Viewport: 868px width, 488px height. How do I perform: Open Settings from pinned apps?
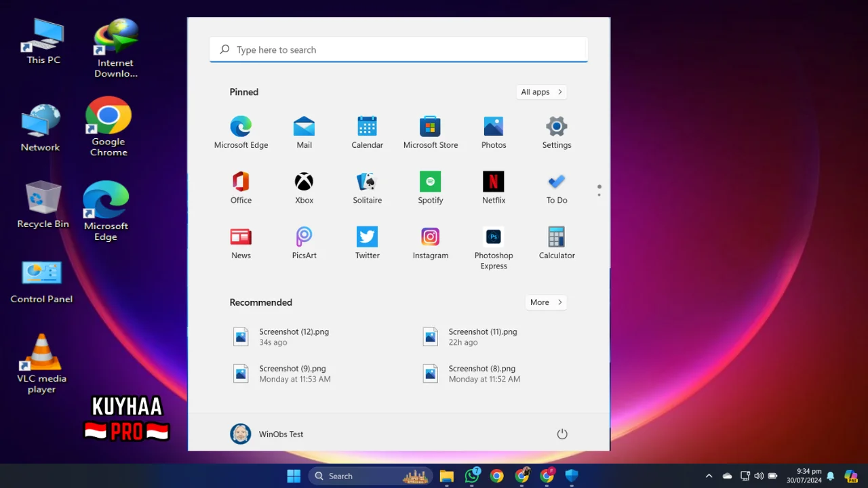point(556,132)
